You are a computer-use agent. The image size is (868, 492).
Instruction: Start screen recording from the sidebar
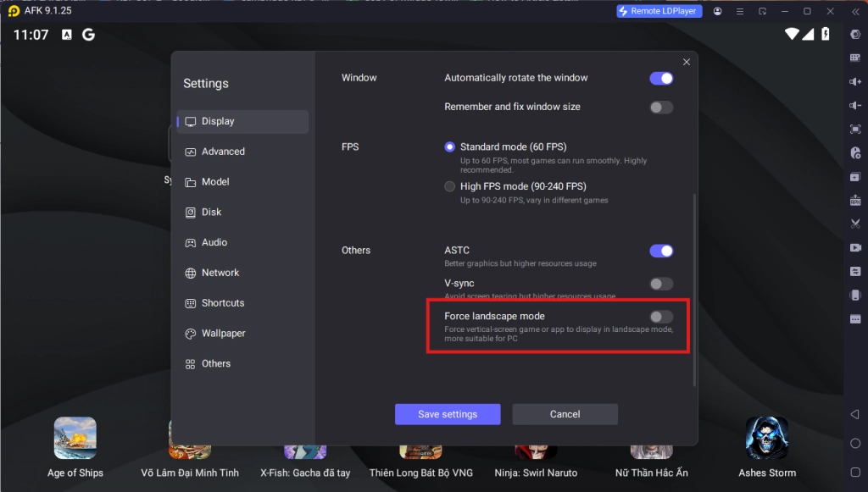pos(856,247)
